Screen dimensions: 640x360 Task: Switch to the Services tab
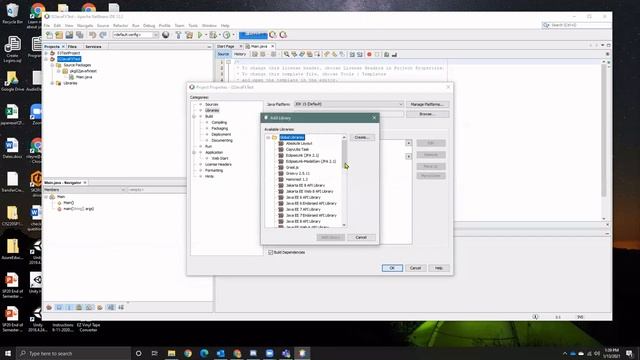tap(93, 47)
